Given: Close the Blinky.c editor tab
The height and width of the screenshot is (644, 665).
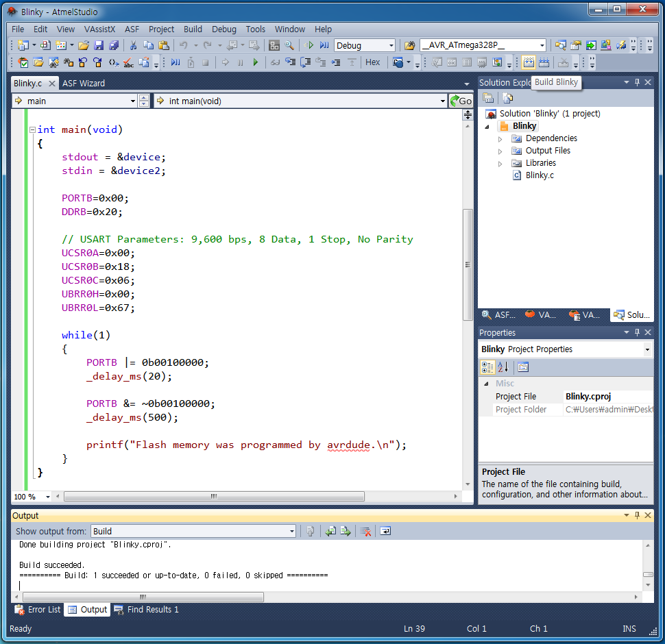Looking at the screenshot, I should point(51,84).
